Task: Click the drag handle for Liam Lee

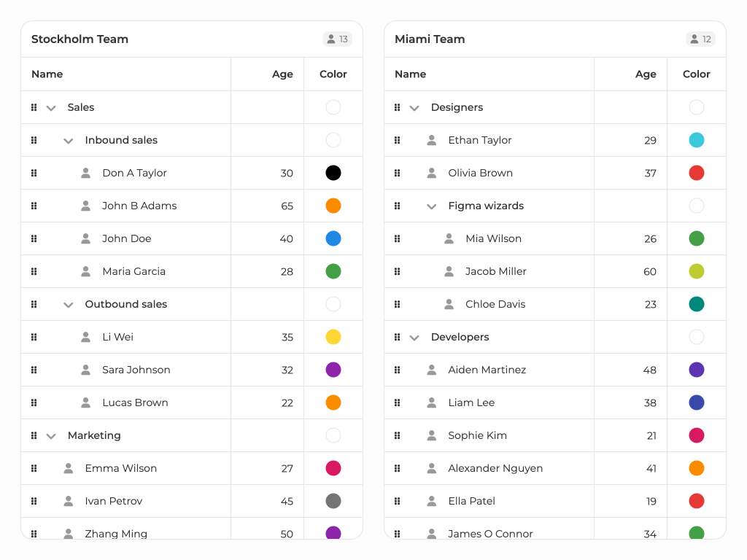Action: pos(397,402)
